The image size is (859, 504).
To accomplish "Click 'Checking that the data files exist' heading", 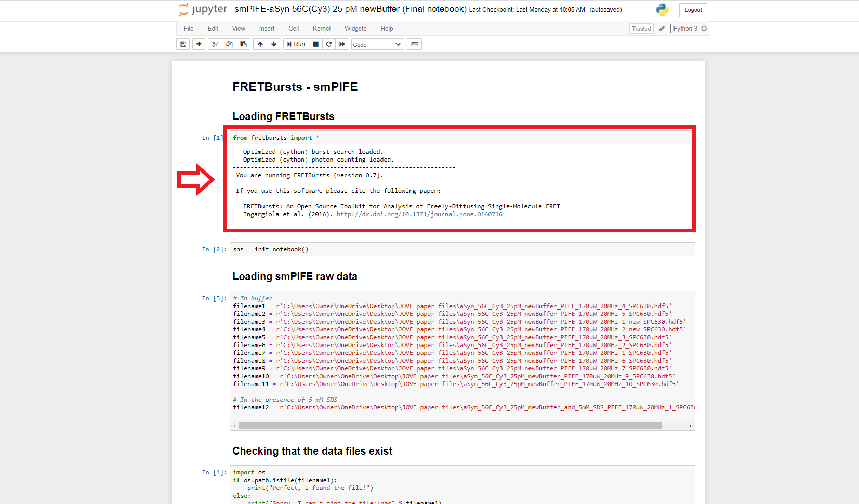I will (x=312, y=451).
